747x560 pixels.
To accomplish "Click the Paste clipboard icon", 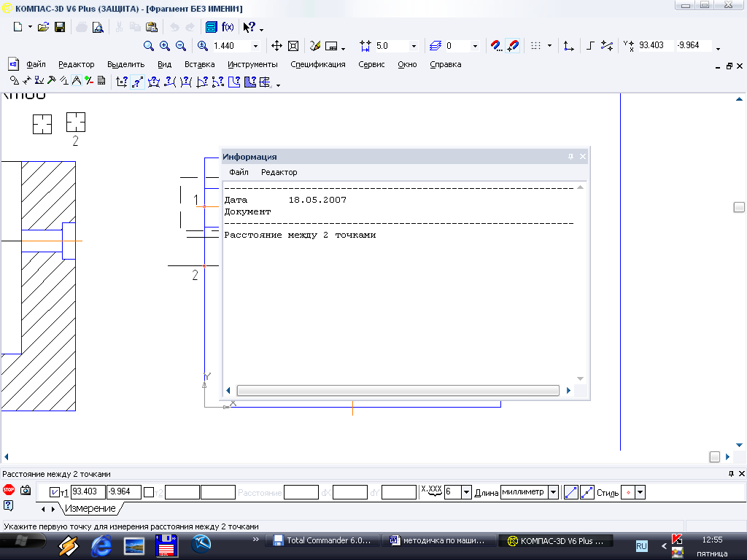I will pos(152,27).
